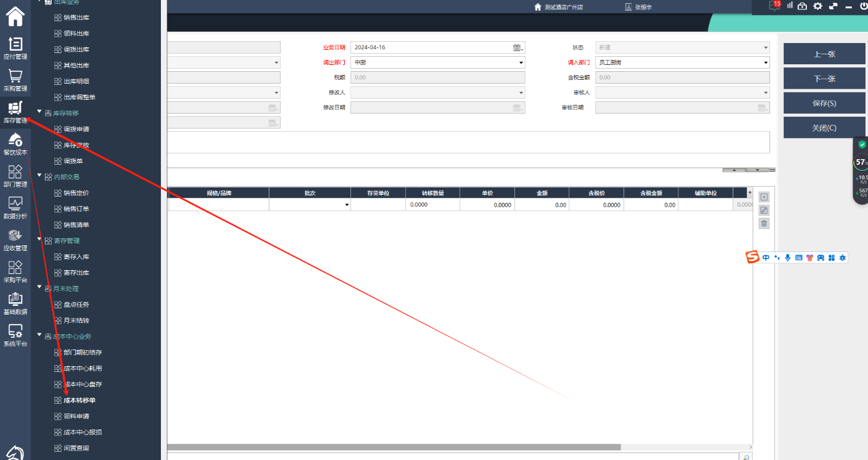
Task: Collapse the 库存转移 tree group
Action: (40, 113)
